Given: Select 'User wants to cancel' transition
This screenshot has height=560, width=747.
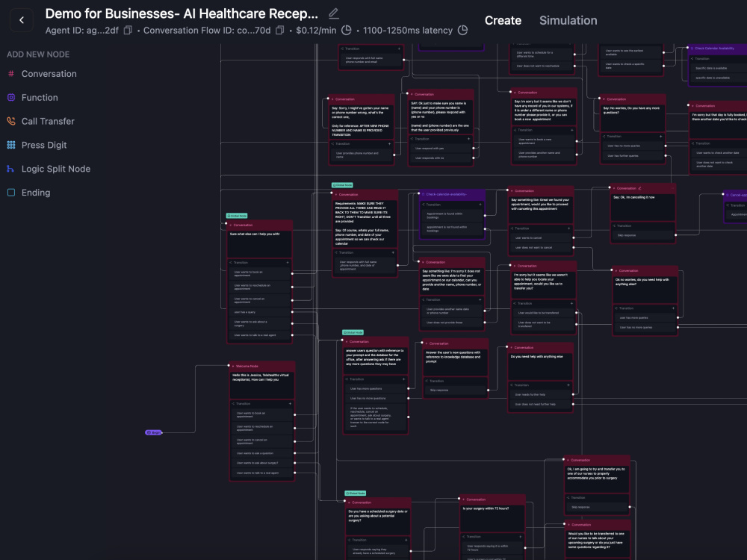Looking at the screenshot, I should pyautogui.click(x=541, y=237).
